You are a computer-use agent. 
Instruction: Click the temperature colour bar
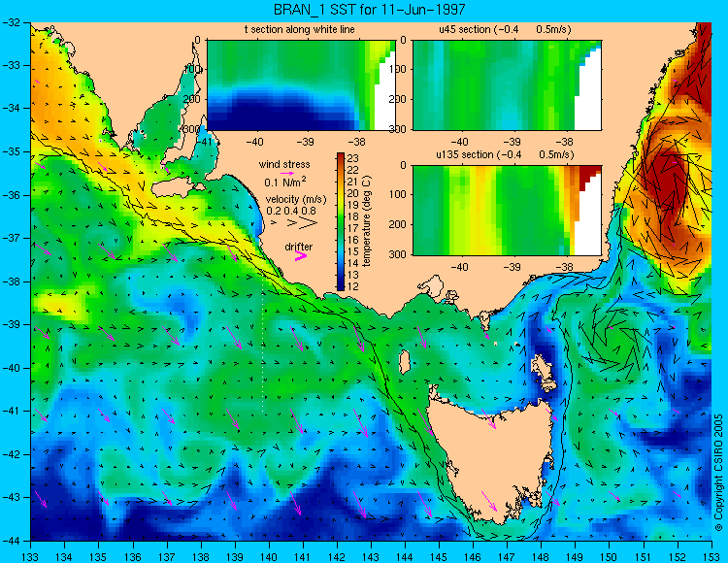(341, 222)
